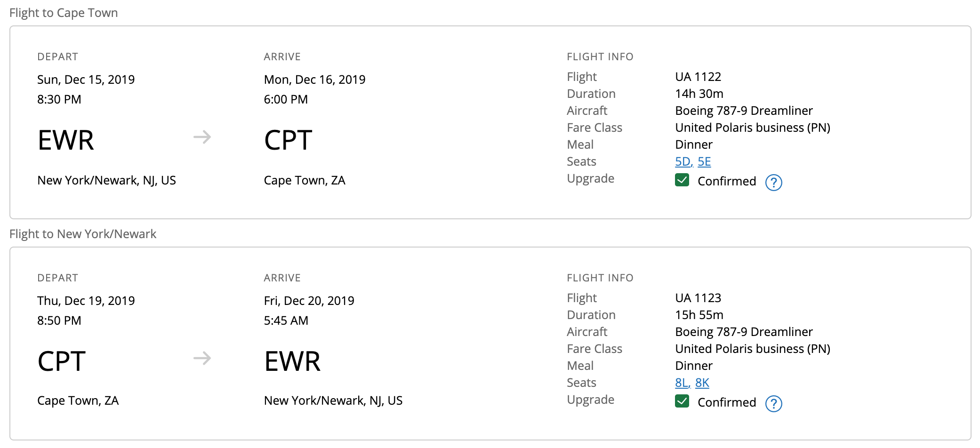Click the 14h 30m duration value

pos(699,94)
